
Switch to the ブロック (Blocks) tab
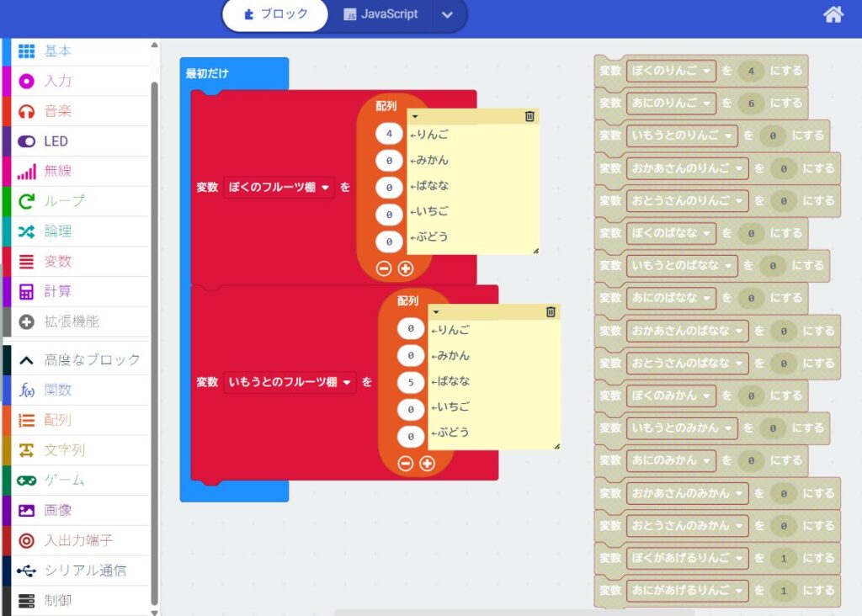pos(275,14)
